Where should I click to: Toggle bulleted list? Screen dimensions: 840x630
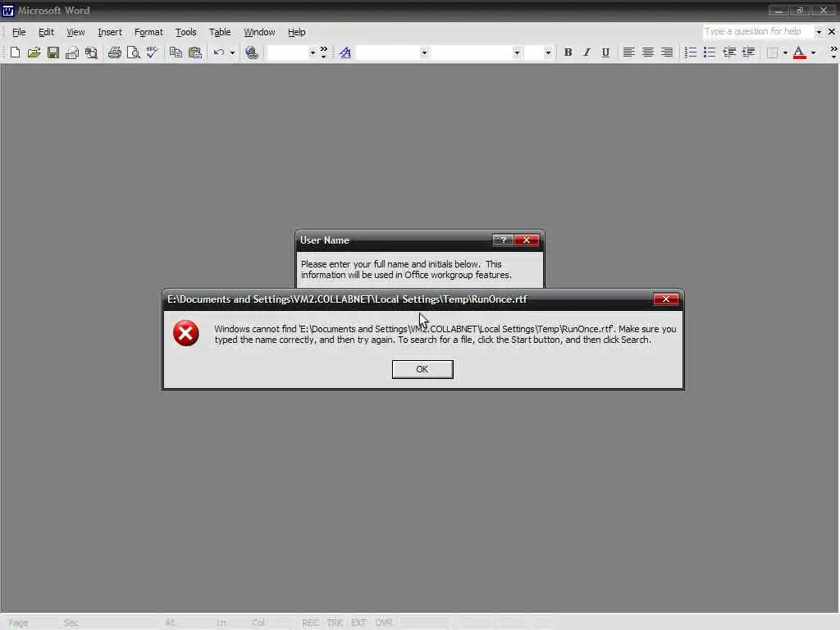(x=710, y=52)
